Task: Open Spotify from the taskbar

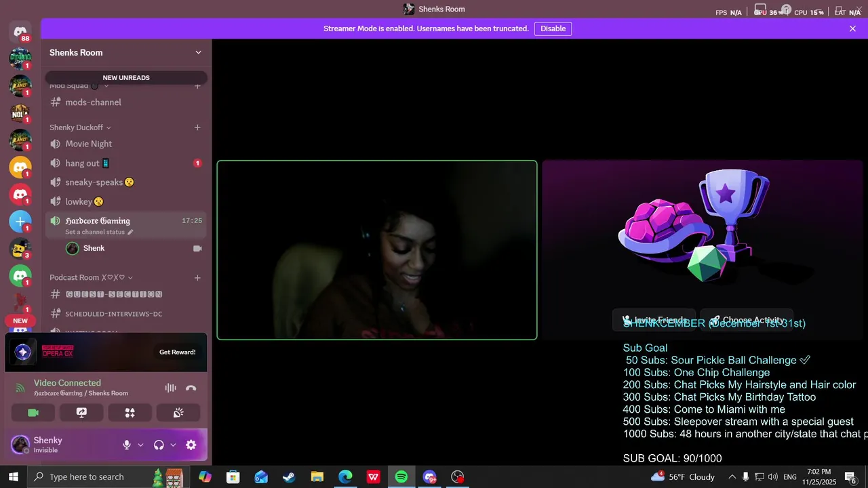Action: point(401,476)
